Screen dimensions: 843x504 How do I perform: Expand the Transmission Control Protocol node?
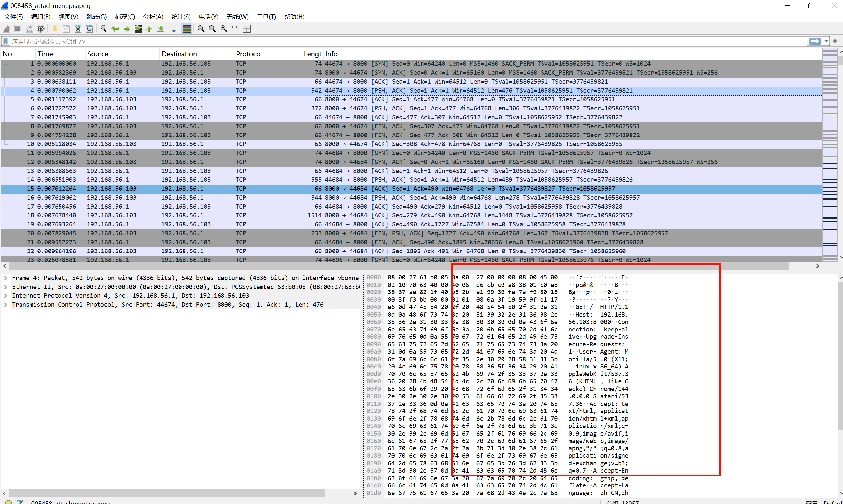point(5,305)
